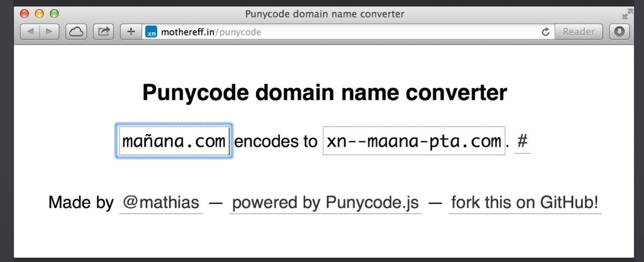This screenshot has height=262, width=644.
Task: Add bookmark with the plus button
Action: click(131, 32)
